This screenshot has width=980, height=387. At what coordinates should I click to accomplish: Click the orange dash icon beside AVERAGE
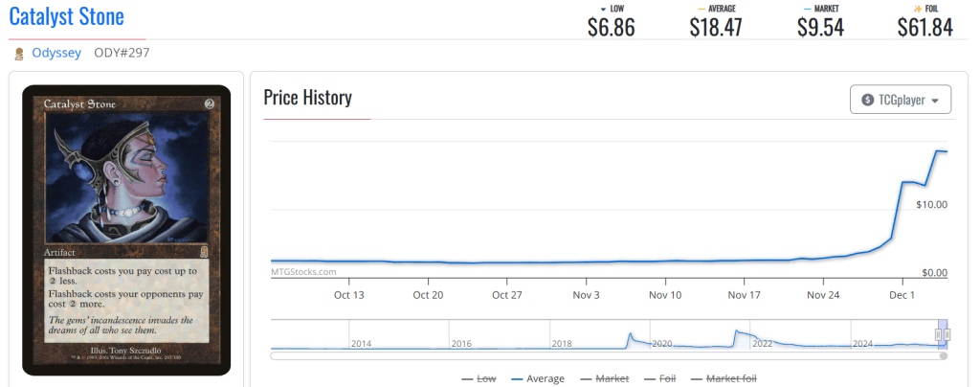[702, 9]
